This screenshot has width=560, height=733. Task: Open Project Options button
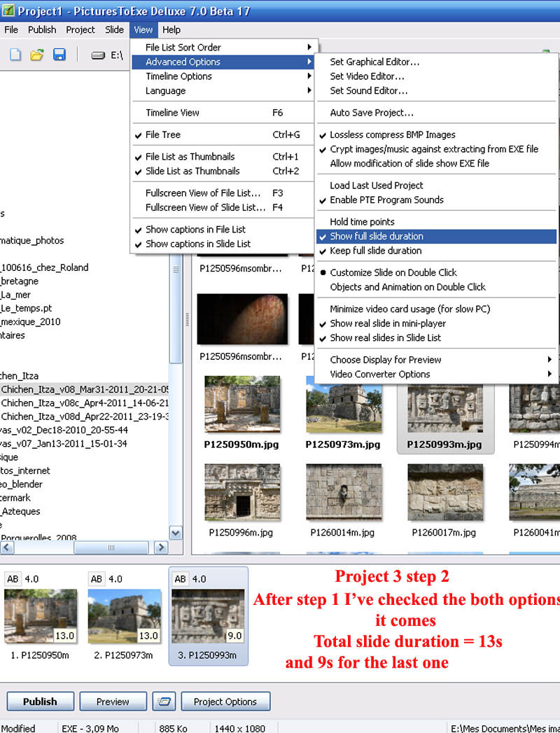click(225, 701)
